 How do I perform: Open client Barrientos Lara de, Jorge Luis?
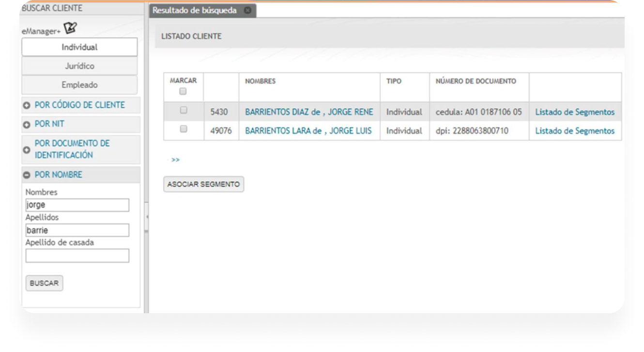pyautogui.click(x=308, y=131)
